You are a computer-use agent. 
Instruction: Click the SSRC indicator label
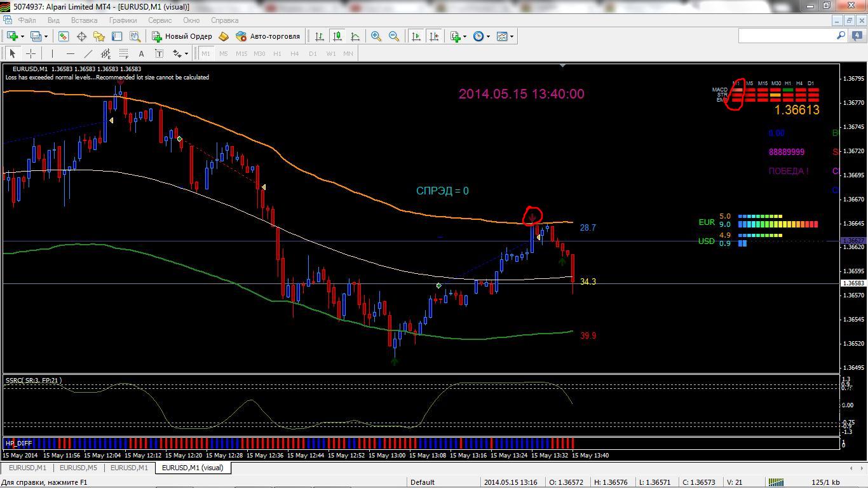pos(33,380)
